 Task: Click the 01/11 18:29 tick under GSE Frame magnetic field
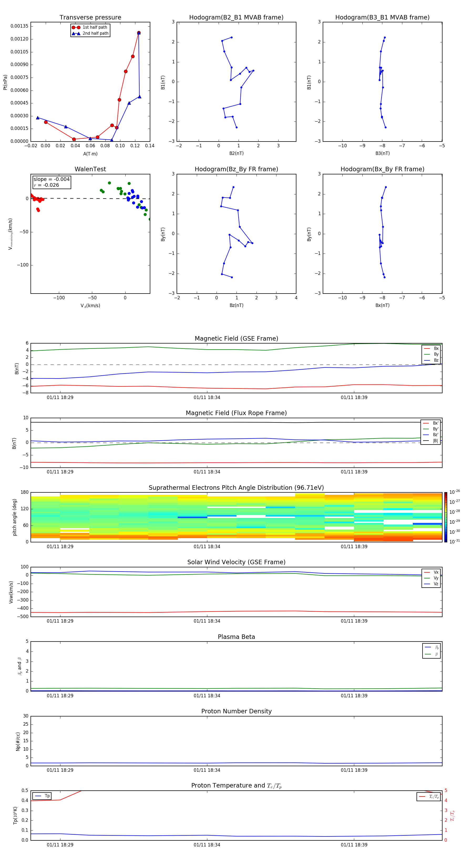[60, 397]
